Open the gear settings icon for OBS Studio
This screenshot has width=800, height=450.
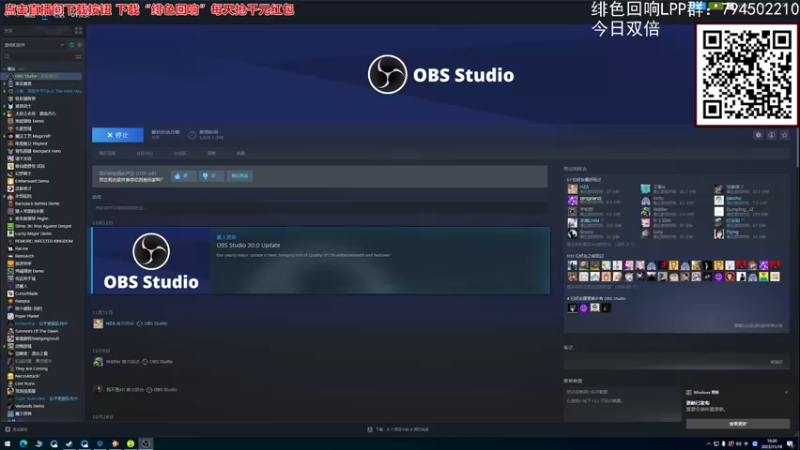tap(758, 135)
